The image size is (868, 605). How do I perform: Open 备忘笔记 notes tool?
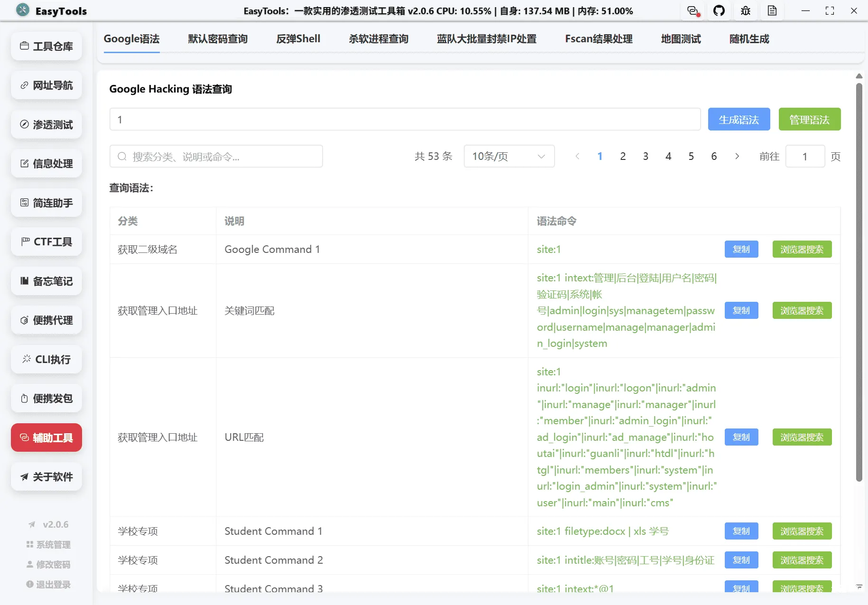click(x=46, y=281)
